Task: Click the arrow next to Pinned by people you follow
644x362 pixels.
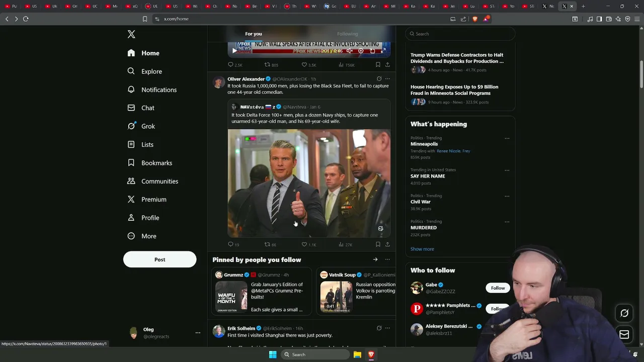Action: click(375, 259)
